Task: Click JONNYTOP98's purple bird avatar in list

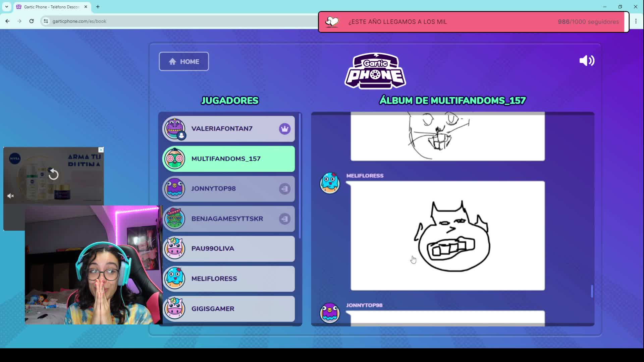Action: 174,188
